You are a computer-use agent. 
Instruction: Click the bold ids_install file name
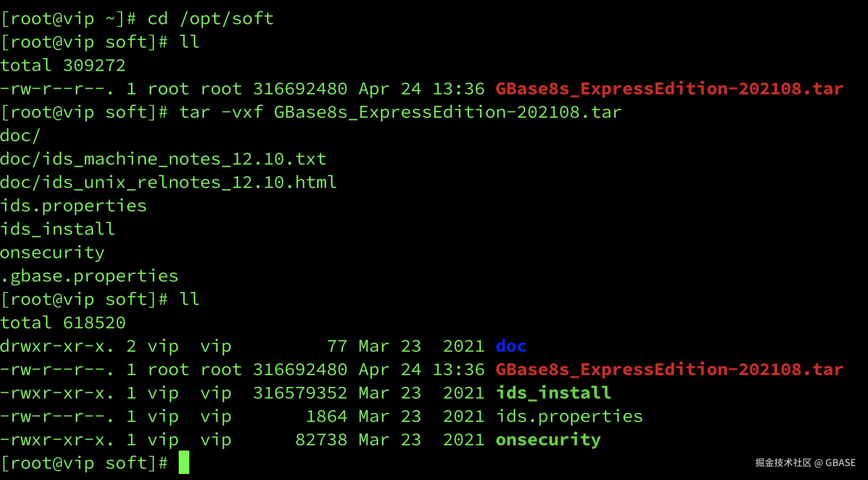[554, 393]
